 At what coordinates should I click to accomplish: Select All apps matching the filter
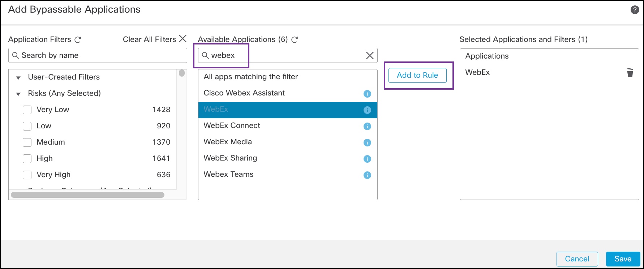pos(251,77)
